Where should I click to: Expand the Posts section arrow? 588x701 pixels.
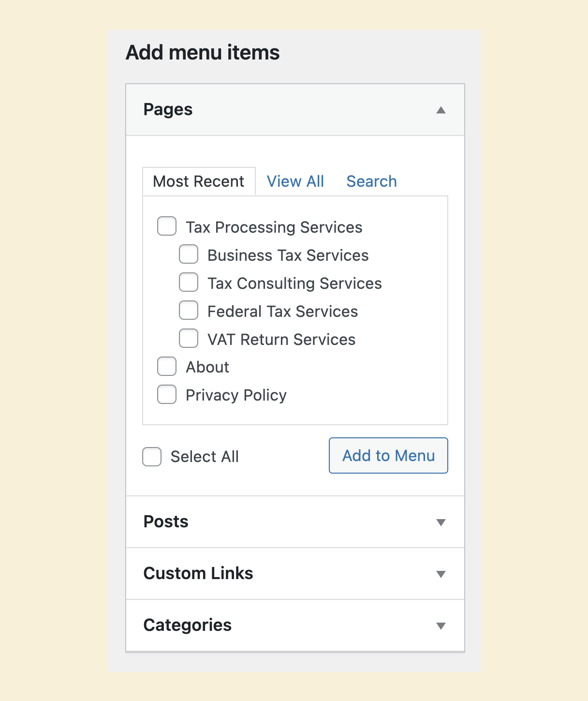(441, 522)
